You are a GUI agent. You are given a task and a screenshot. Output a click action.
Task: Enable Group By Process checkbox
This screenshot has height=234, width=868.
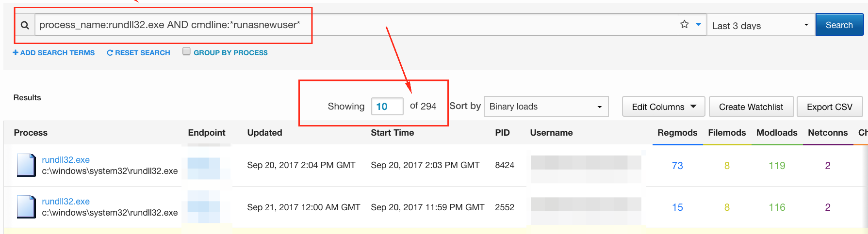coord(186,51)
